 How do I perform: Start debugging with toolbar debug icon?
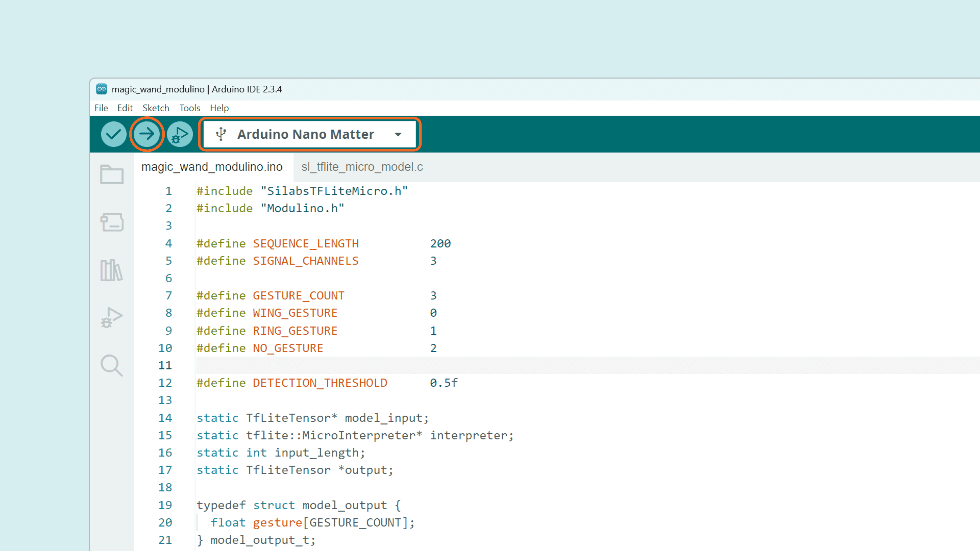(x=180, y=134)
